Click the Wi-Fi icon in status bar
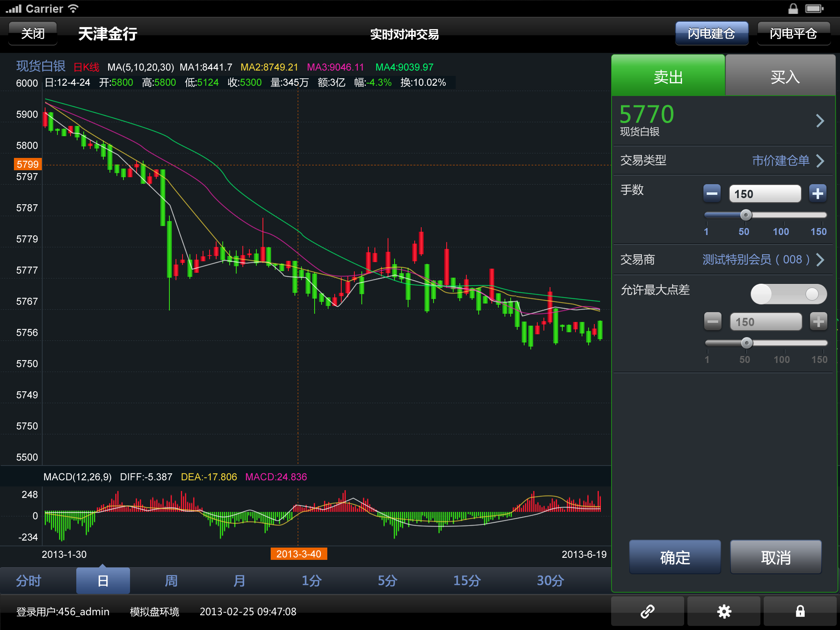The height and width of the screenshot is (630, 840). (73, 8)
